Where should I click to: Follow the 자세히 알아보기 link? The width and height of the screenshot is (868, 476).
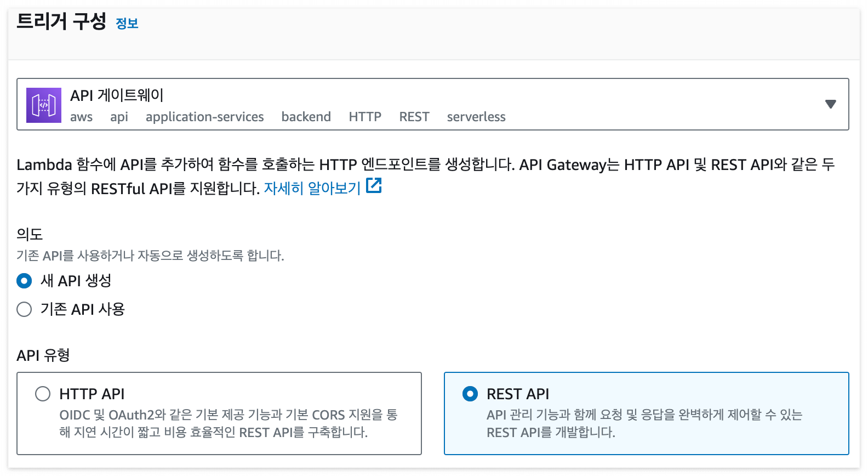tap(312, 188)
